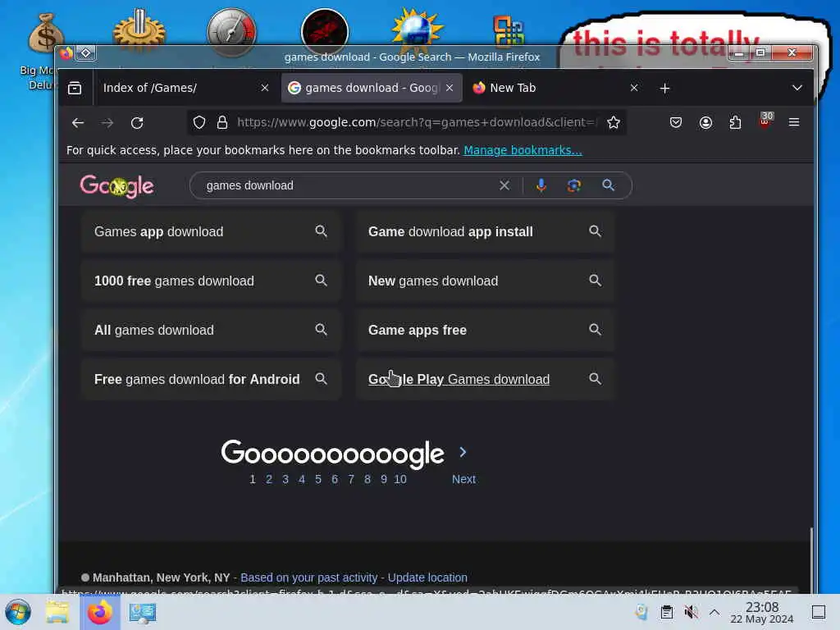Search for All games download
840x630 pixels.
(211, 330)
